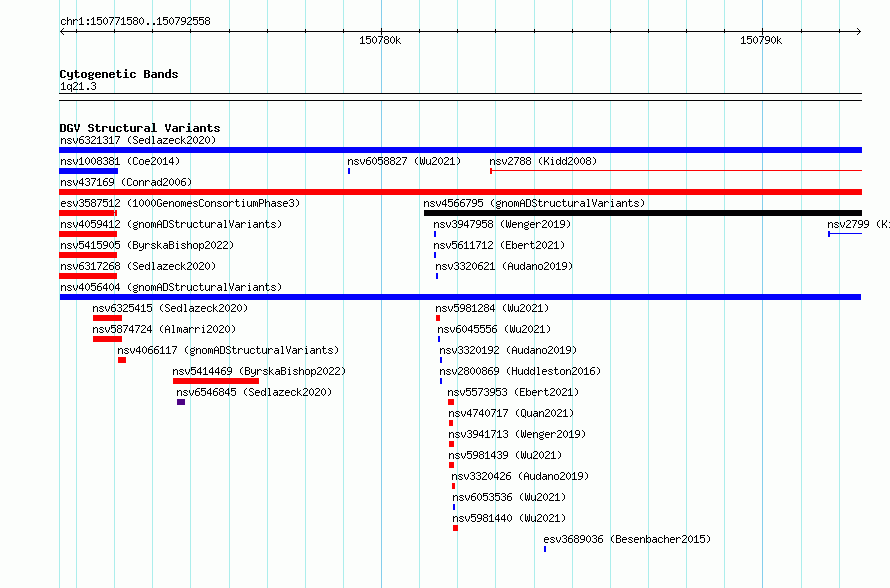Click the ruler's right arrow end

(x=859, y=31)
